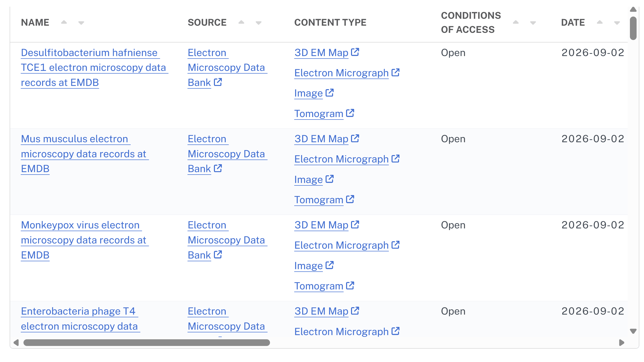This screenshot has width=644, height=362.
Task: Open Electron Microscopy Data Bank source in Monkeypox row
Action: pyautogui.click(x=227, y=240)
